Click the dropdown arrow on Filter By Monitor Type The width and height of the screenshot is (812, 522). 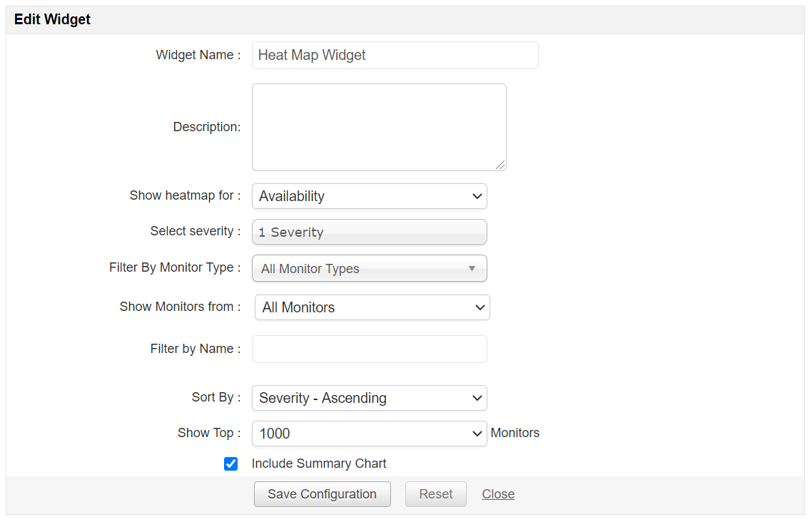pyautogui.click(x=472, y=268)
